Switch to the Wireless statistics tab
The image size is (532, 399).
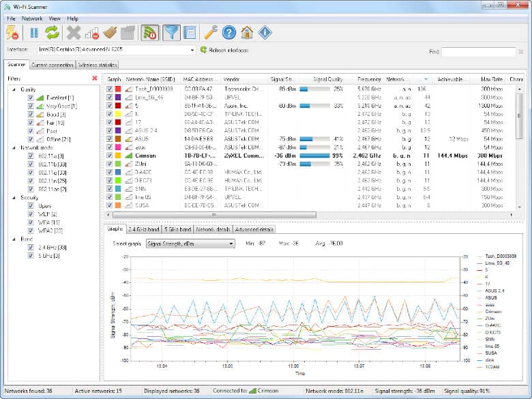click(98, 65)
